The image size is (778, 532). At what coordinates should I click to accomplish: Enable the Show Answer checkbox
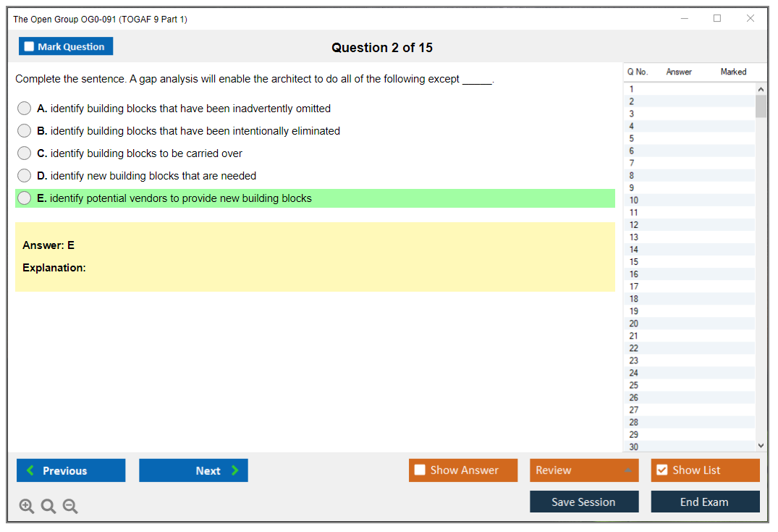420,470
